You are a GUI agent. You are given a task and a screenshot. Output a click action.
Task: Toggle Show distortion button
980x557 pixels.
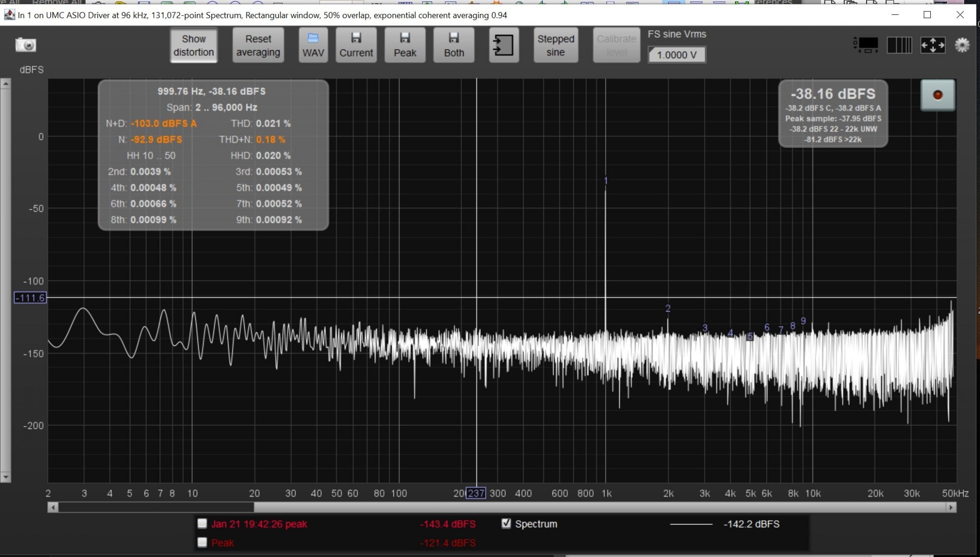point(194,45)
